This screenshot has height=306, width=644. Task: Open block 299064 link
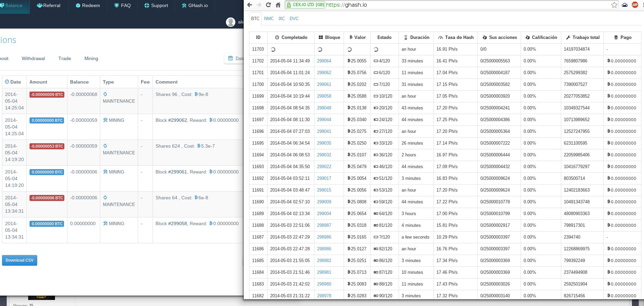point(324,61)
